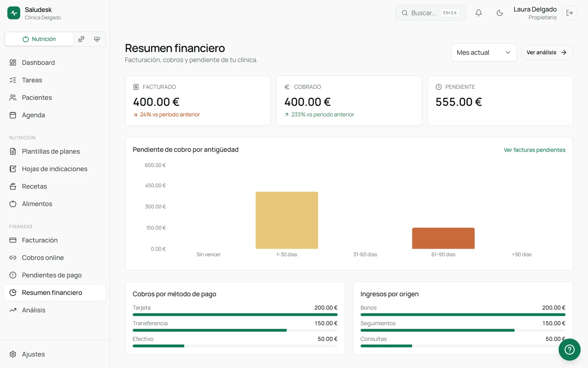588x368 pixels.
Task: Open Ver facturas pendientes link
Action: [534, 150]
